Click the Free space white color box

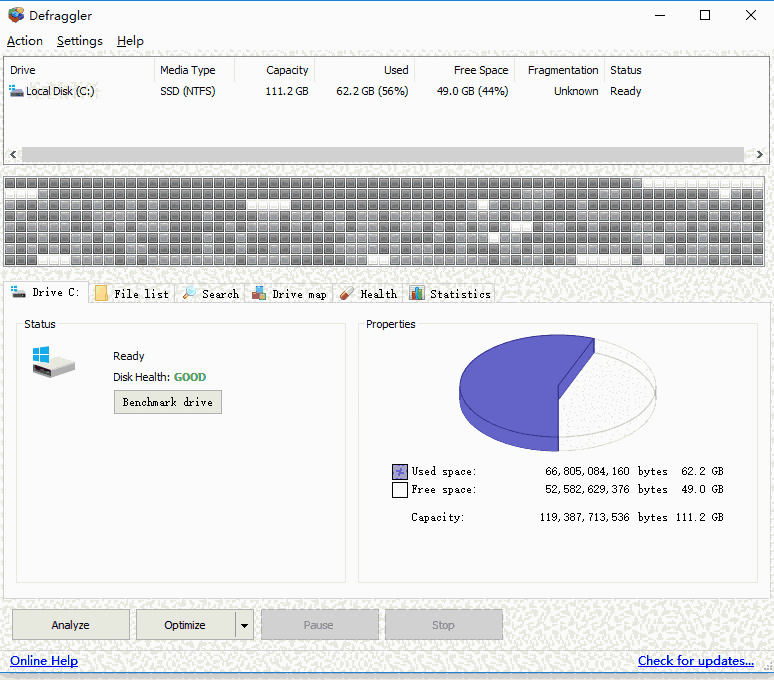(x=400, y=490)
